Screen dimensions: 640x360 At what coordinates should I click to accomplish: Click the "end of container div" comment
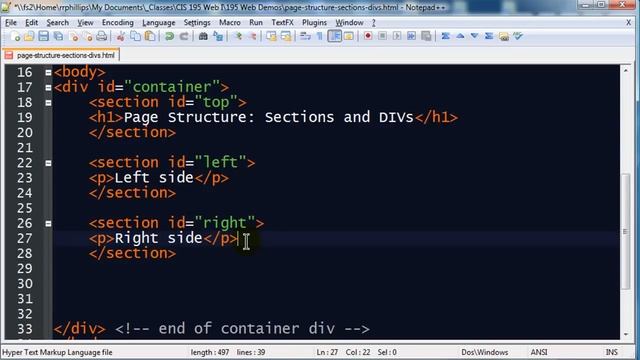coord(242,329)
